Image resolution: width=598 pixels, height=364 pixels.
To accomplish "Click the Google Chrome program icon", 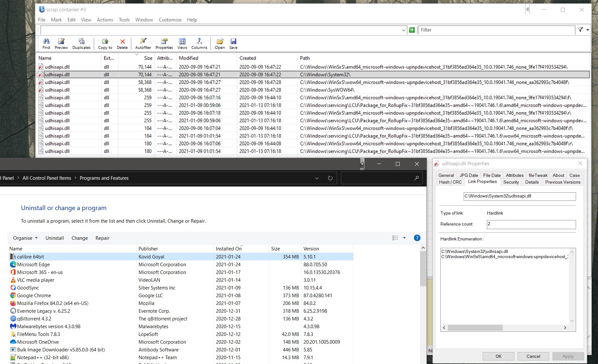I will point(13,295).
